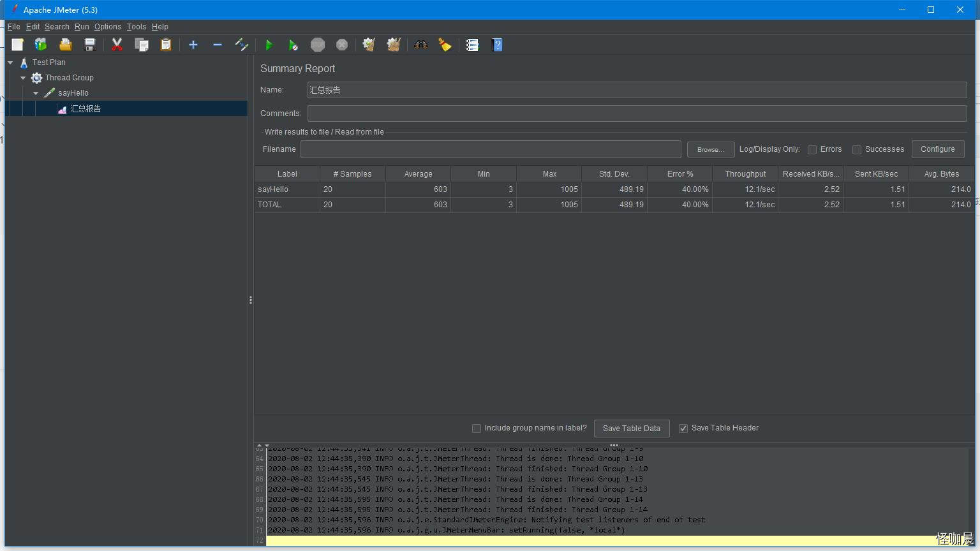
Task: Open the Templates icon in toolbar
Action: 41,45
